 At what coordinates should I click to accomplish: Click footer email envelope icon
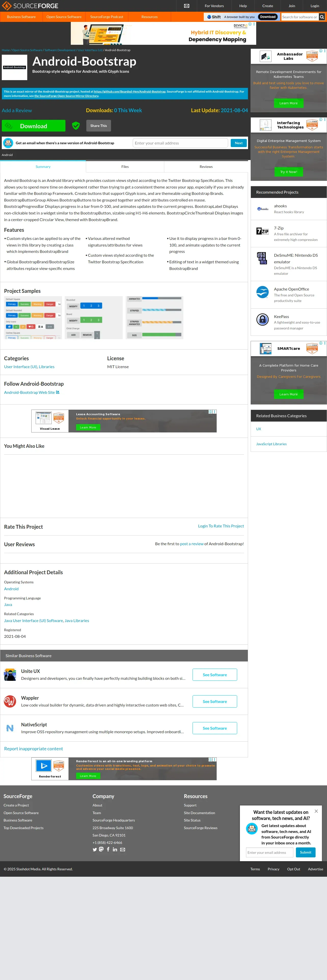(122, 849)
